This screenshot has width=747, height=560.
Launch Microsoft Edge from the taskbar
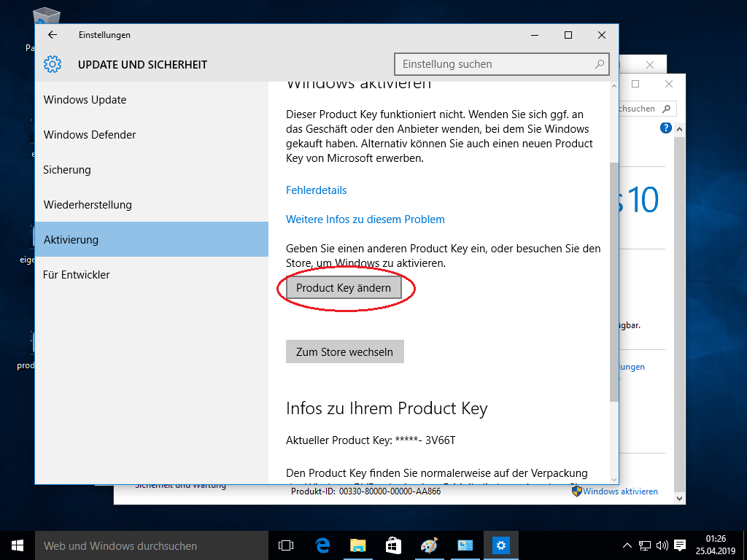(321, 545)
